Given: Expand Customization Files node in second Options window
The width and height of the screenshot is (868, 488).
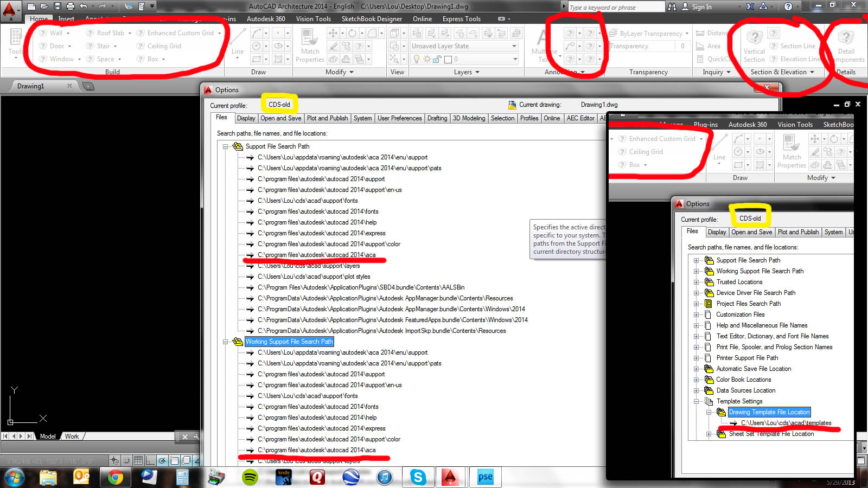Looking at the screenshot, I should tap(697, 314).
